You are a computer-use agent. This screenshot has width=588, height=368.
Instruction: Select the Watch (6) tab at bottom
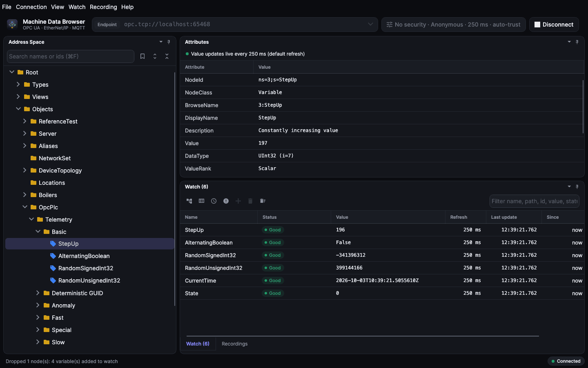[x=198, y=344]
